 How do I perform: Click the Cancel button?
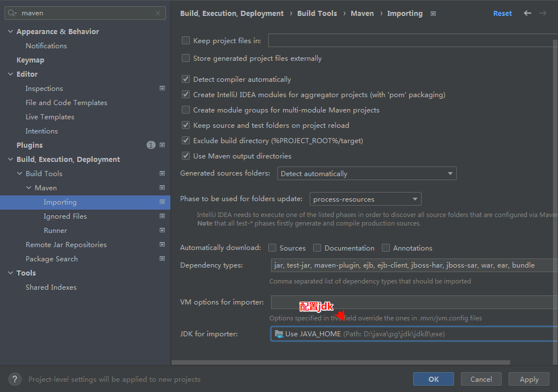pyautogui.click(x=481, y=379)
